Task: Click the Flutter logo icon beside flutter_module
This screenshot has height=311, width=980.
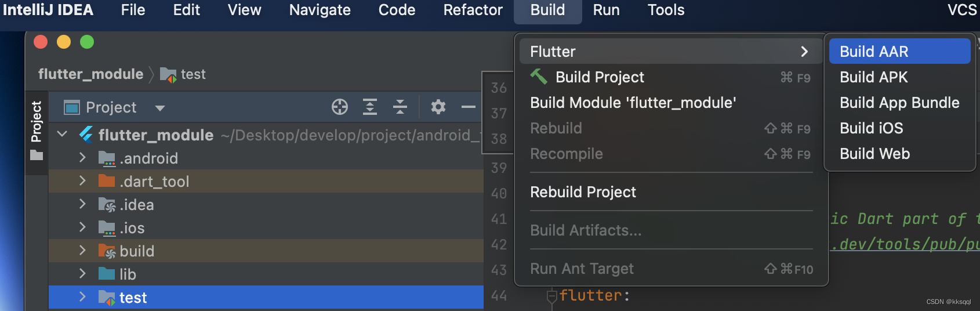Action: [86, 135]
